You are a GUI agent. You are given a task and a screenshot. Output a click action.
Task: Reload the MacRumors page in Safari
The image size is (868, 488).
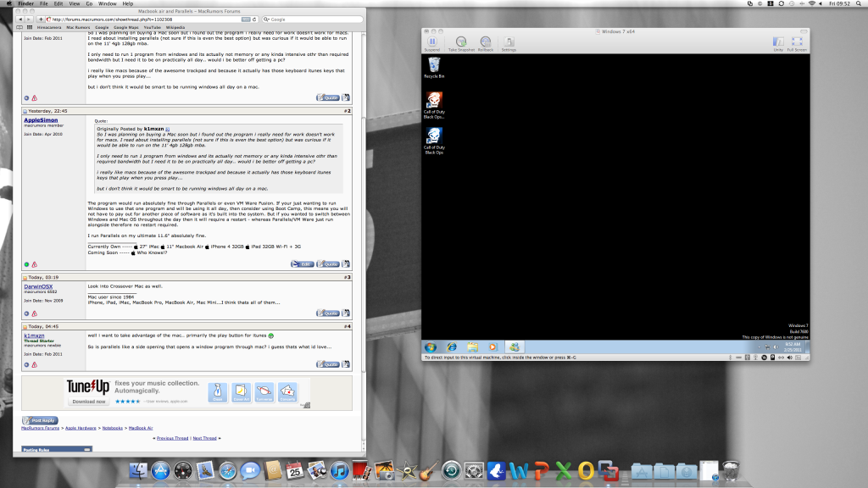[254, 19]
